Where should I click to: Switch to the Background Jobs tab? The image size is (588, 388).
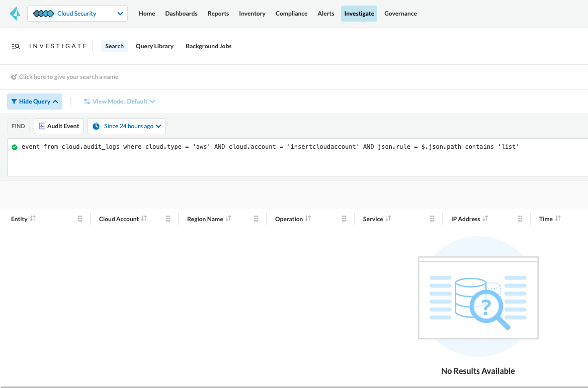pos(208,46)
